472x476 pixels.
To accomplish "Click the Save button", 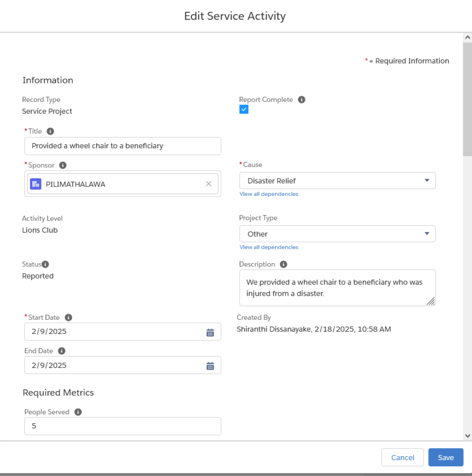I will [x=446, y=457].
